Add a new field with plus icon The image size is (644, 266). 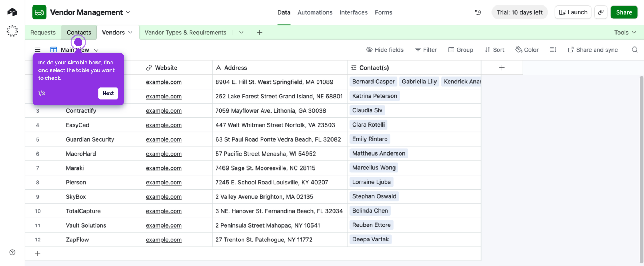coord(502,68)
